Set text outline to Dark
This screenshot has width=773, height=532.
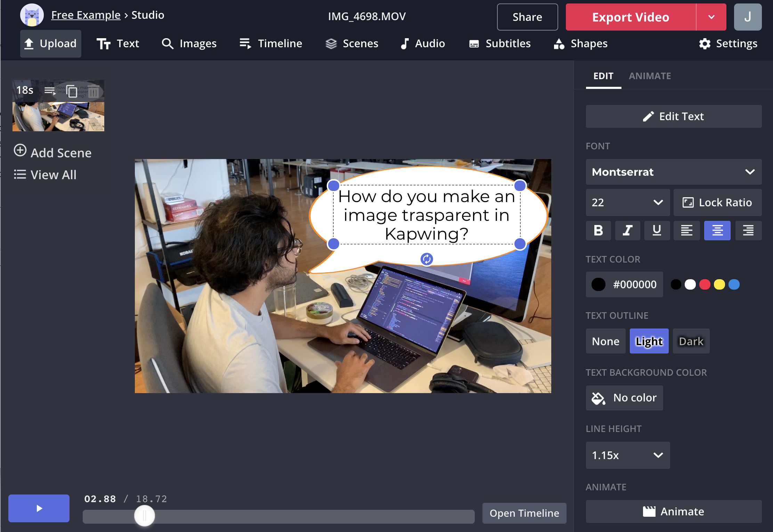coord(691,341)
